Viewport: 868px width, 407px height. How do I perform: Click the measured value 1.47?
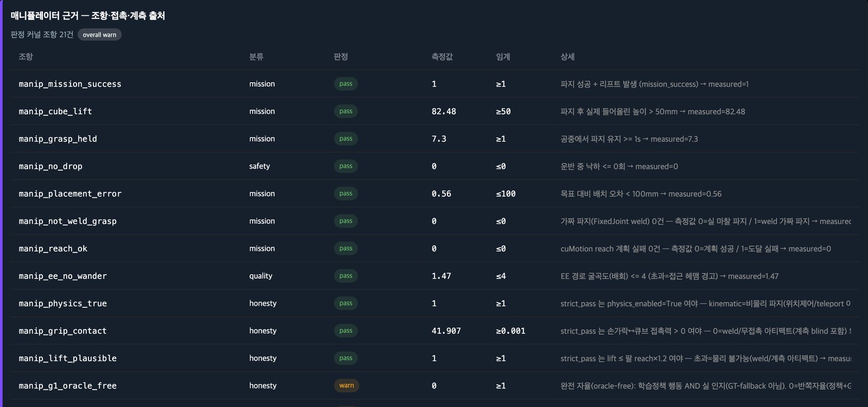(x=442, y=276)
